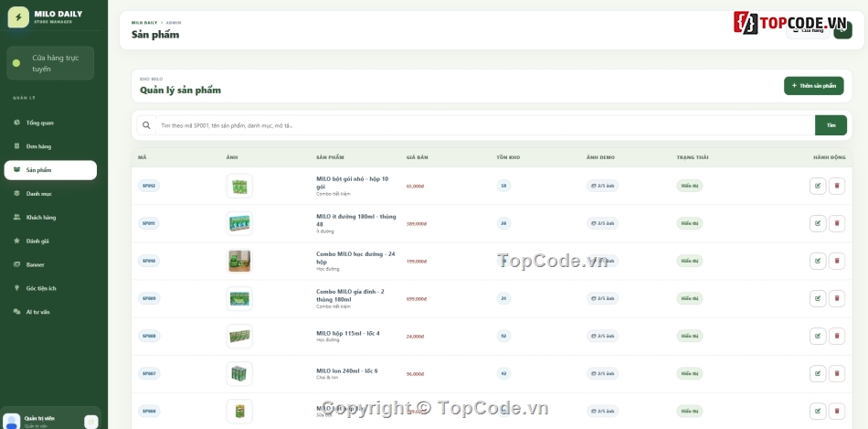
Task: Open the SP011 product thumbnail
Action: (239, 223)
